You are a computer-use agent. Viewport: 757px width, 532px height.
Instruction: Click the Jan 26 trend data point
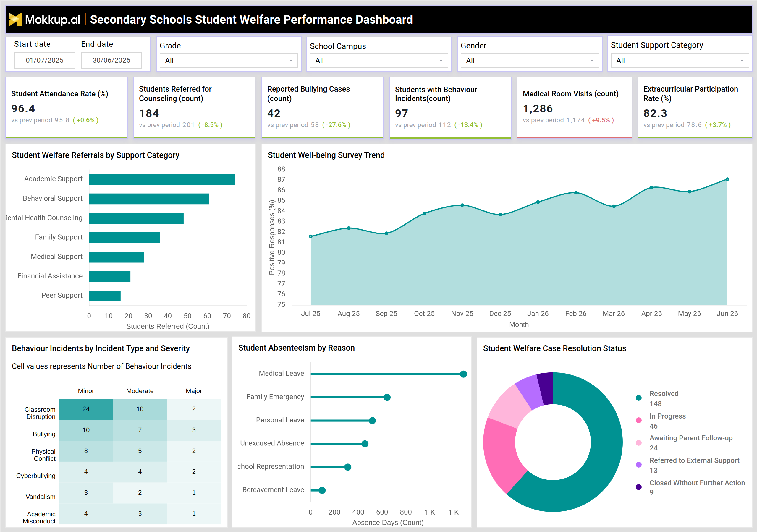point(538,202)
